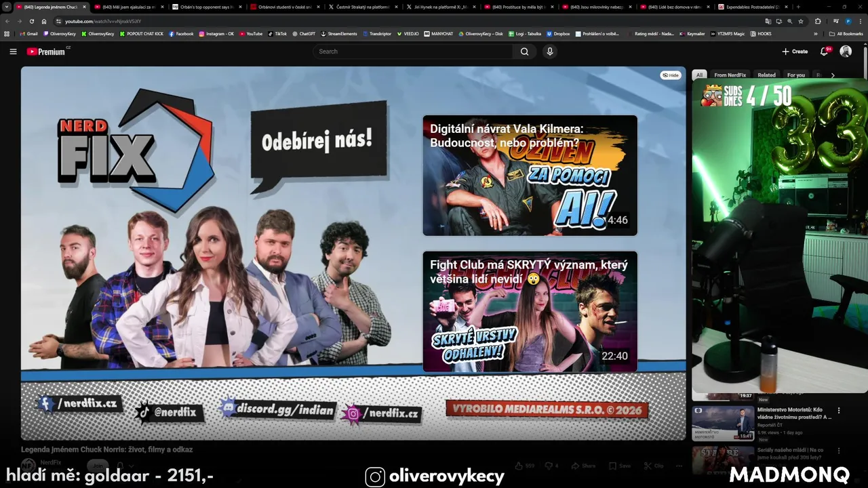Go to YouTube Premium home logo
The image size is (868, 488).
click(x=47, y=52)
